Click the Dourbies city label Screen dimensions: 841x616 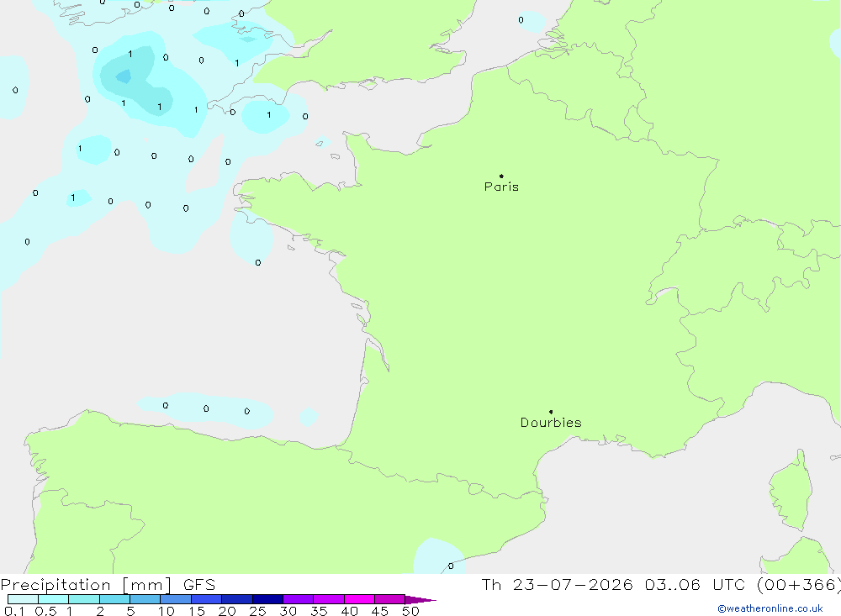click(x=551, y=423)
